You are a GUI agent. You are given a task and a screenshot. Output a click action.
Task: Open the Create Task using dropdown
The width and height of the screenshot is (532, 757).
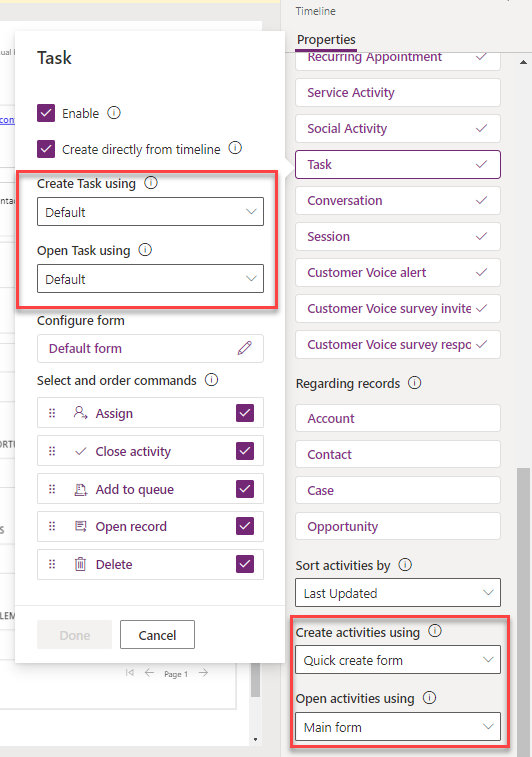pos(151,211)
